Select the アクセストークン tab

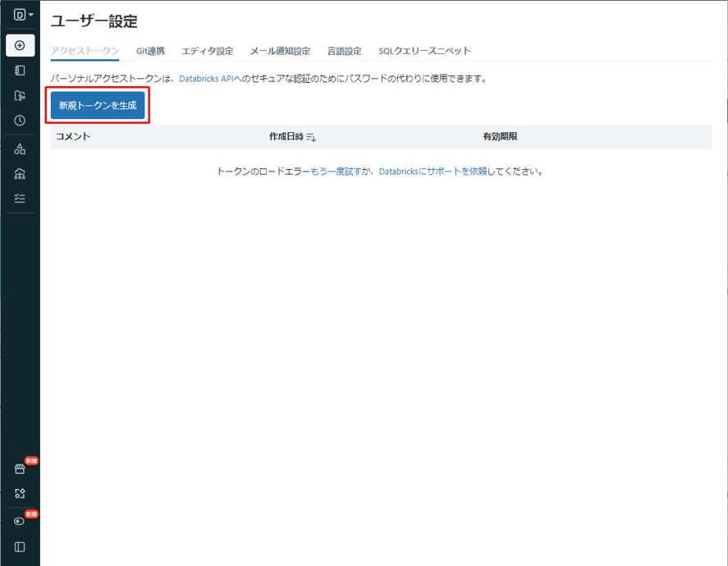pyautogui.click(x=85, y=51)
